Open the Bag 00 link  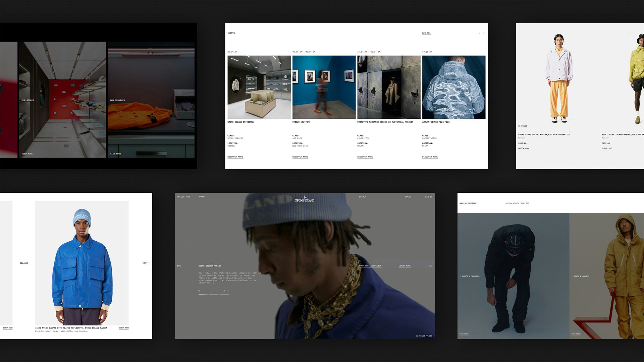[429, 197]
